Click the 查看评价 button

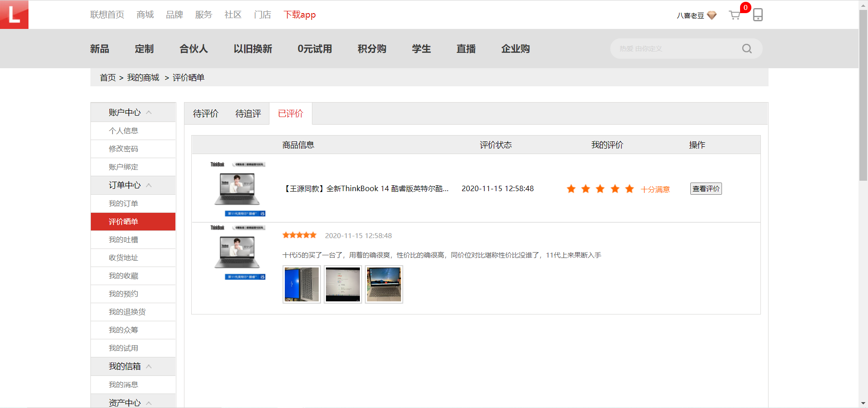tap(706, 188)
